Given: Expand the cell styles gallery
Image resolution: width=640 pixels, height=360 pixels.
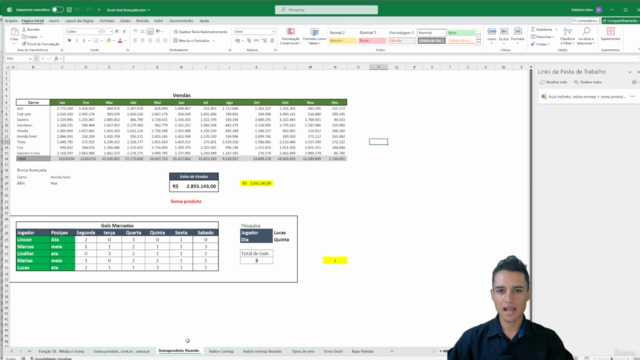Looking at the screenshot, I should 478,42.
